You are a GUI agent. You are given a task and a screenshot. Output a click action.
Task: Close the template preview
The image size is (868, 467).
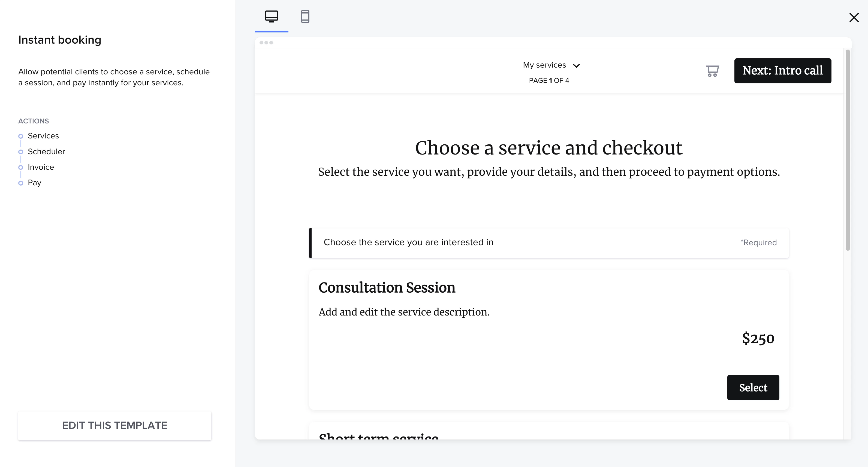854,17
